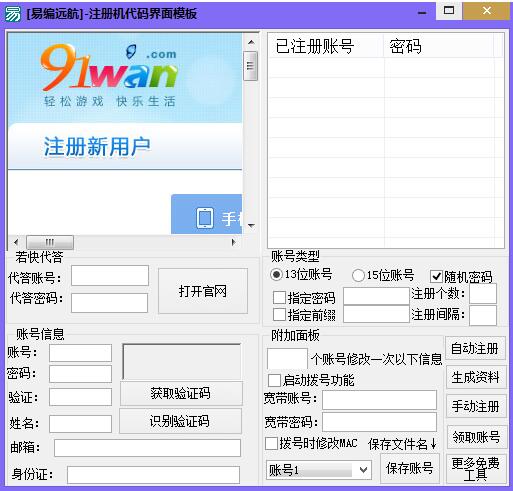
Task: Focus the 邮箱 input field
Action: 147,448
